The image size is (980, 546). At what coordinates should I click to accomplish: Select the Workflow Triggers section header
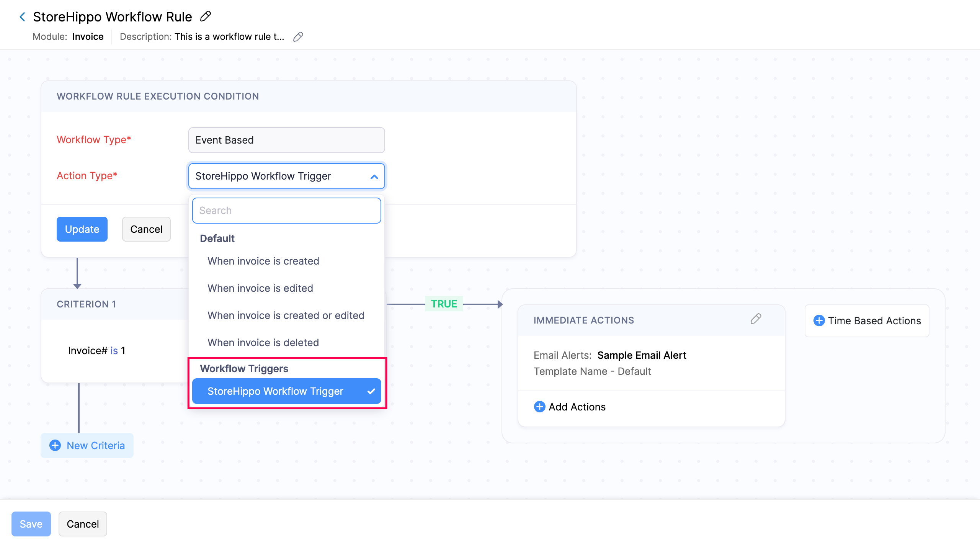pos(245,368)
